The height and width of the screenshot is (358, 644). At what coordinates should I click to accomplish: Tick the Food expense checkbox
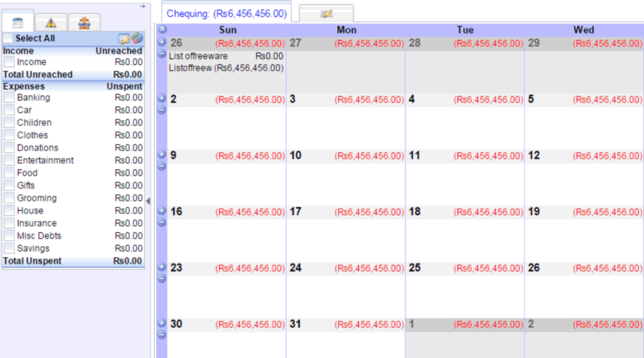[x=9, y=173]
